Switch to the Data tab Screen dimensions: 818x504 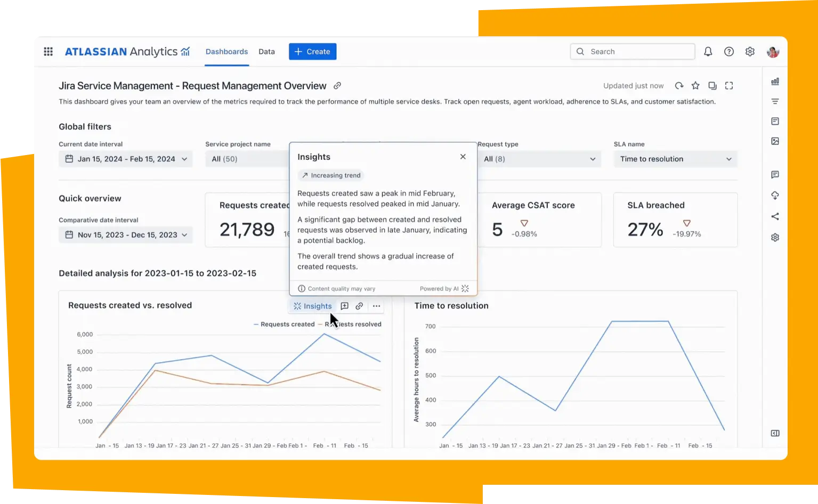266,52
